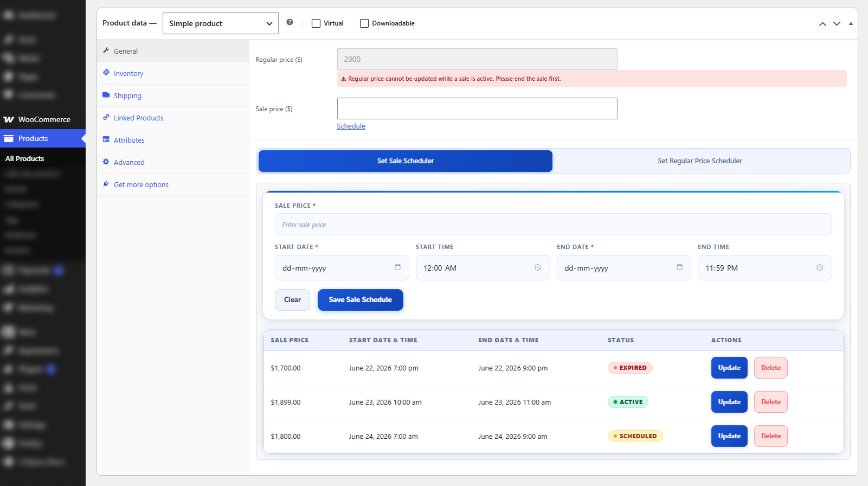This screenshot has height=486, width=868.
Task: Click the Sale price ($) input field
Action: tap(477, 108)
